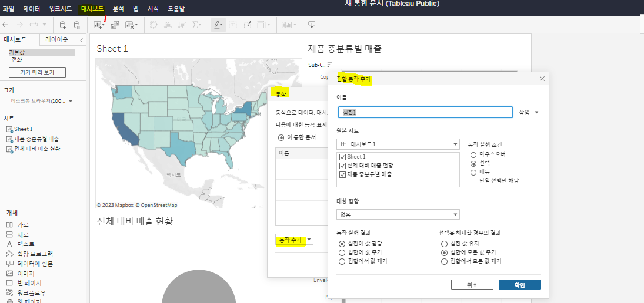Click the pause auto updates icon
Viewport: 644px width, 303px height.
[x=77, y=25]
